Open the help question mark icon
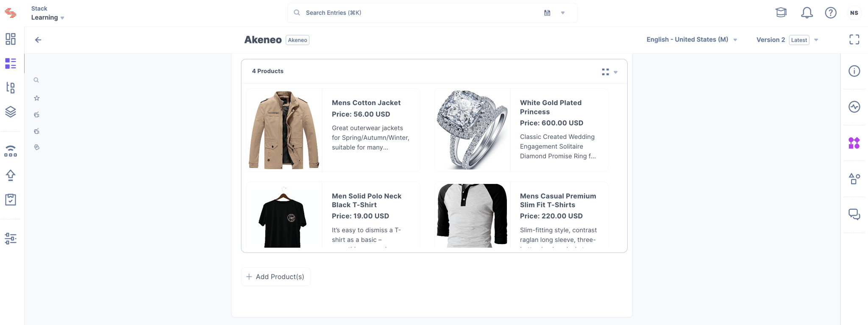This screenshot has height=325, width=868. click(831, 13)
